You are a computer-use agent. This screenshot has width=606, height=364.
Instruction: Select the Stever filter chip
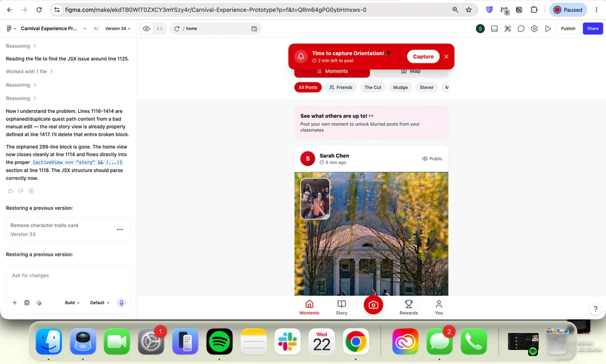[x=427, y=88]
